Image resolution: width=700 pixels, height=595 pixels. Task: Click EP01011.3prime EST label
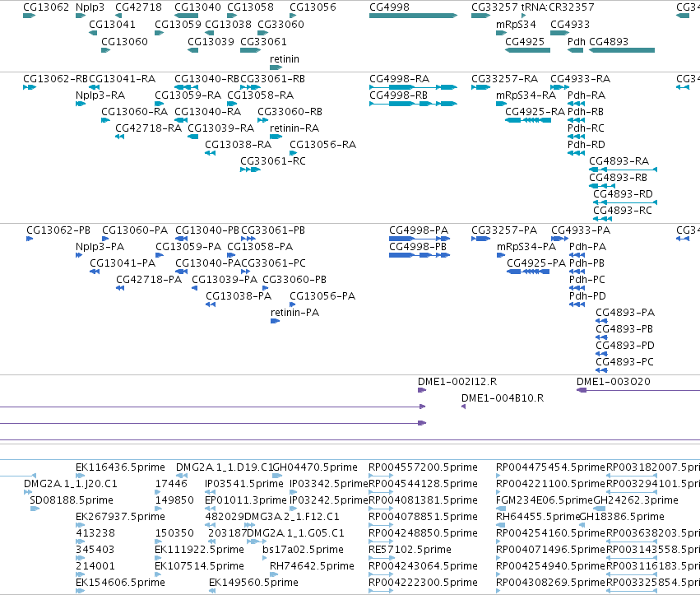pyautogui.click(x=246, y=500)
